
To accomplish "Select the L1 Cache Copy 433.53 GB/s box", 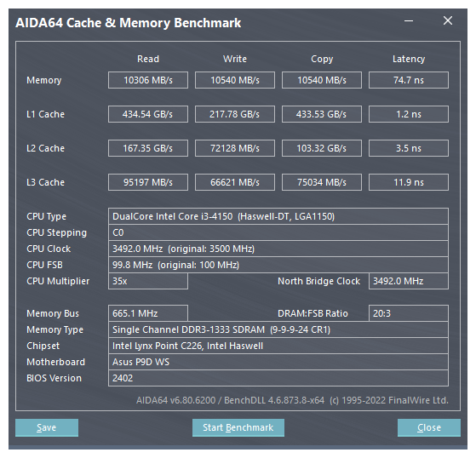I will tap(322, 114).
